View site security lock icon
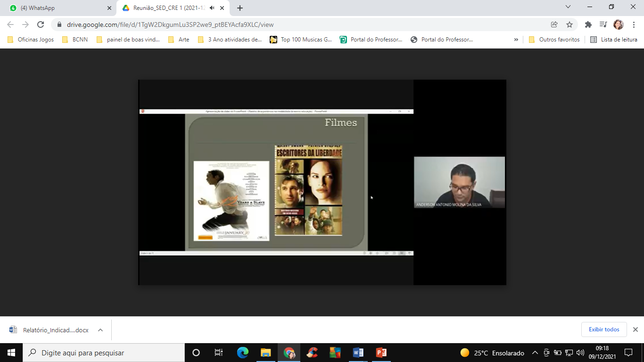The image size is (644, 362). [x=59, y=25]
